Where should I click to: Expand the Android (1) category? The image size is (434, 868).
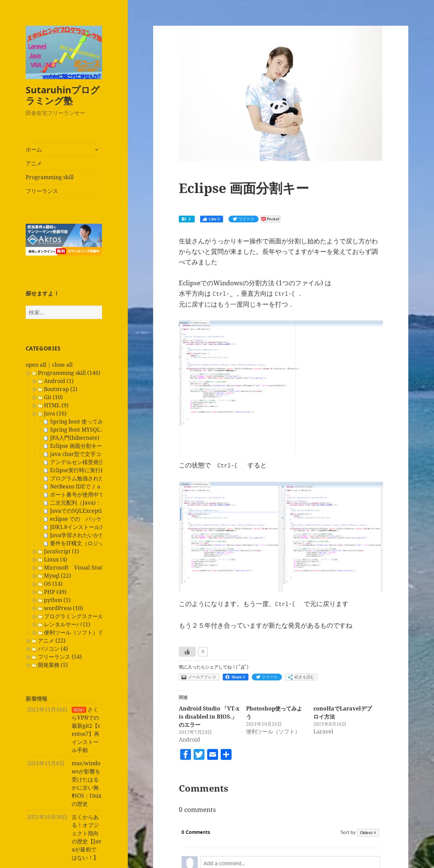34,381
